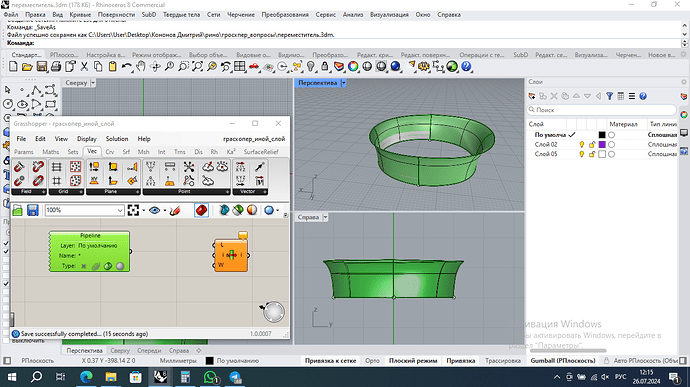Launch Grasshopper via green round toolbar icon
The height and width of the screenshot is (387, 690).
452,66
